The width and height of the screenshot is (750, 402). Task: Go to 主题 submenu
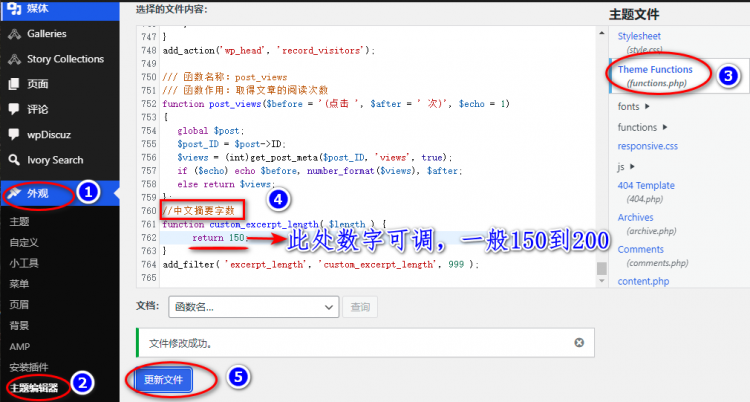tap(20, 222)
